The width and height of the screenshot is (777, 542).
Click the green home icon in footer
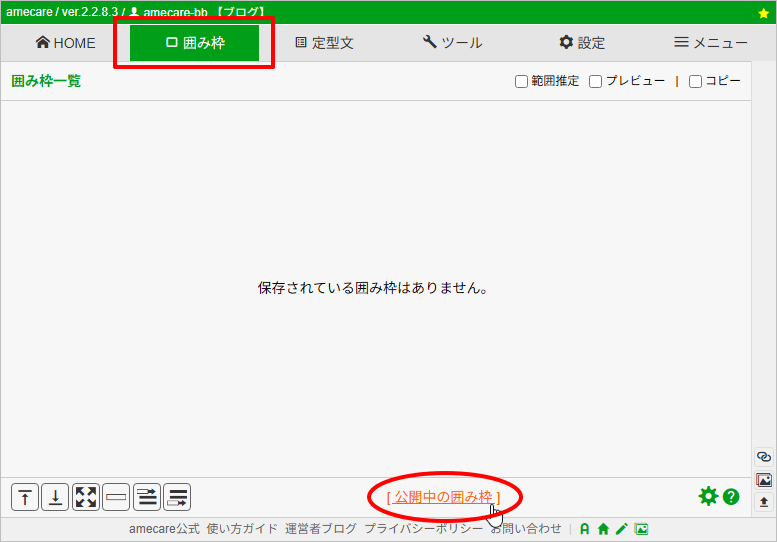(603, 529)
